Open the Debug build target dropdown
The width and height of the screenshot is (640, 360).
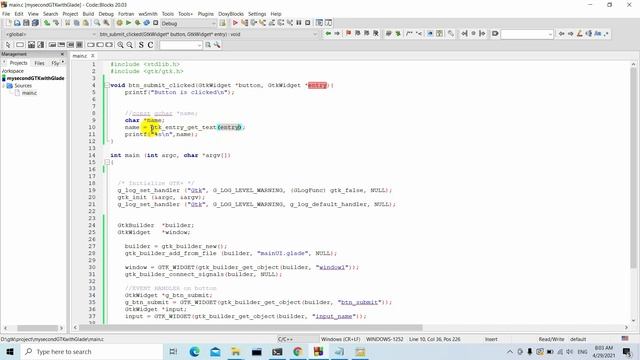click(188, 23)
